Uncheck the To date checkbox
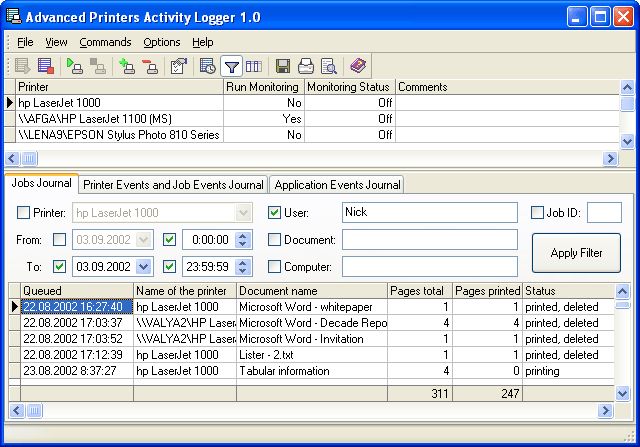Viewport: 640px width, 447px height. (x=59, y=267)
